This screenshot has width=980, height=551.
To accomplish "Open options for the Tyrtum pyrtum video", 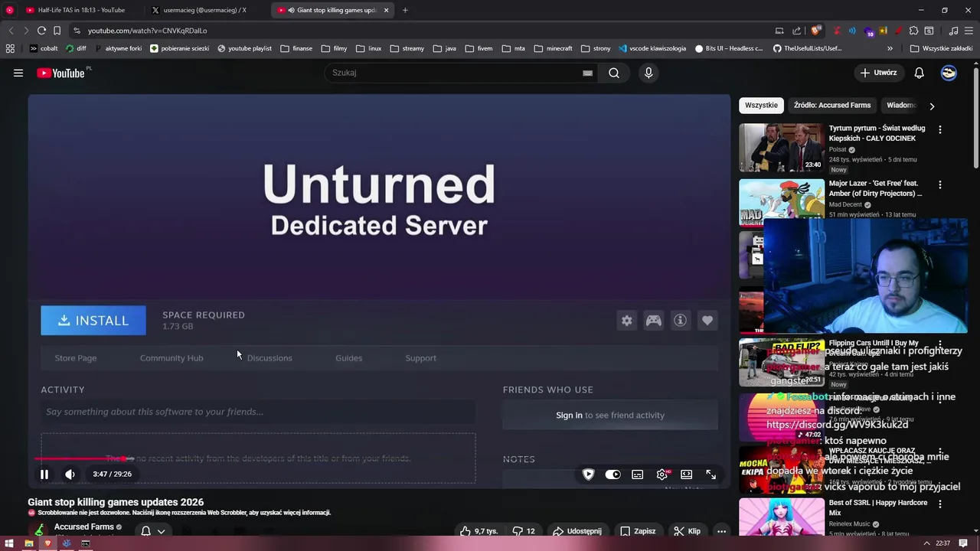I will 940,129.
